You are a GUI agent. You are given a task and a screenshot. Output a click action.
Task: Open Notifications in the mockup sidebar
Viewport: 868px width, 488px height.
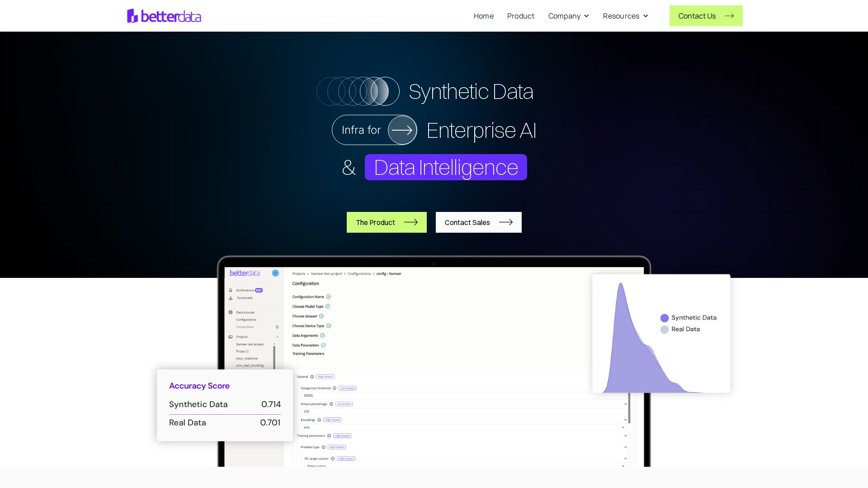click(x=245, y=291)
